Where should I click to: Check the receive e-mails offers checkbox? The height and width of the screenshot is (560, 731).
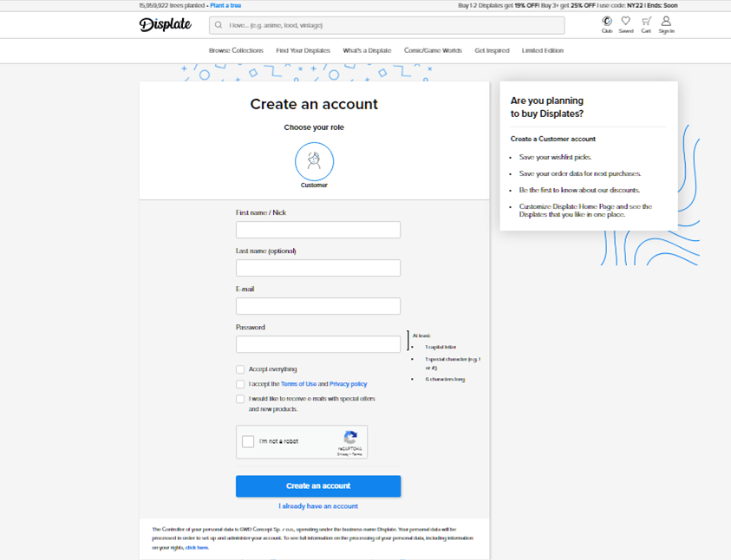(240, 400)
